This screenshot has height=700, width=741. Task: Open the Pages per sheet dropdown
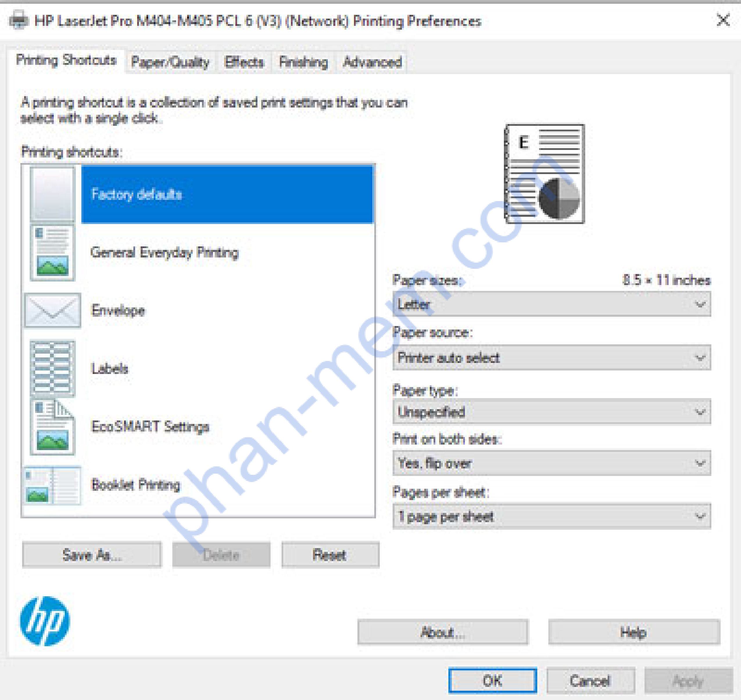(x=552, y=517)
